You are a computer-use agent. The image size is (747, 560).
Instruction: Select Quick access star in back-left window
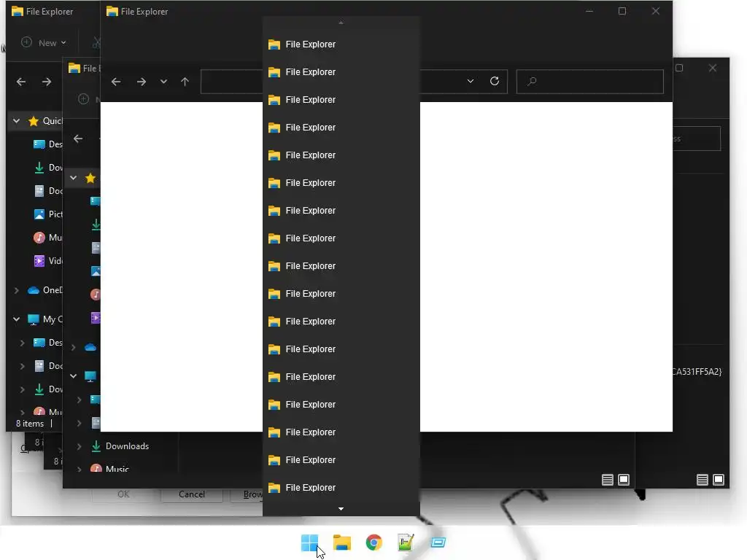coord(34,121)
